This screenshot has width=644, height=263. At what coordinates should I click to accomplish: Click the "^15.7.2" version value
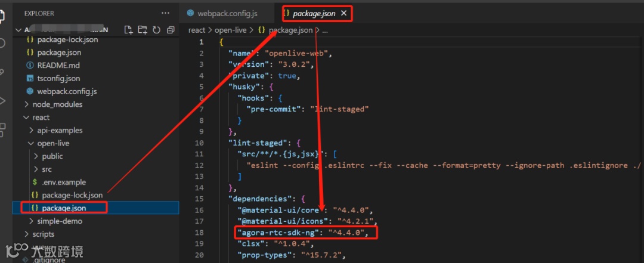321,255
